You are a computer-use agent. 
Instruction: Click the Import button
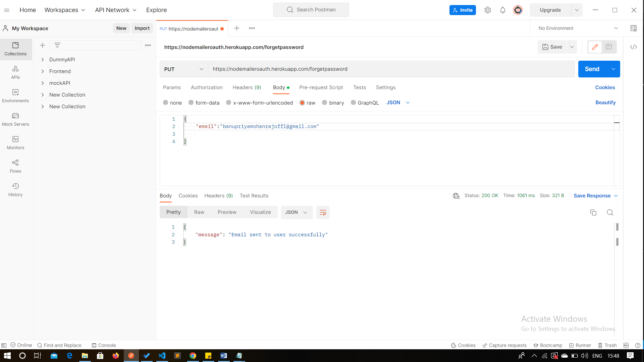pos(142,28)
